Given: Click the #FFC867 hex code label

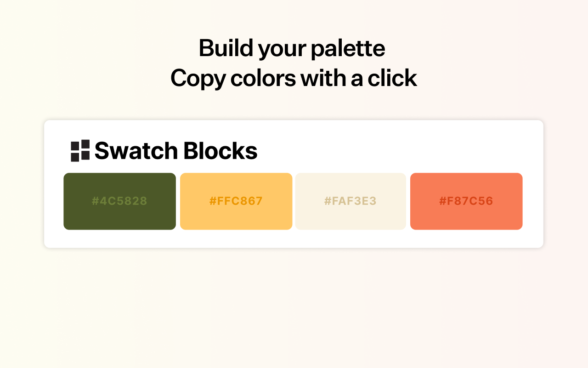Looking at the screenshot, I should pos(236,201).
